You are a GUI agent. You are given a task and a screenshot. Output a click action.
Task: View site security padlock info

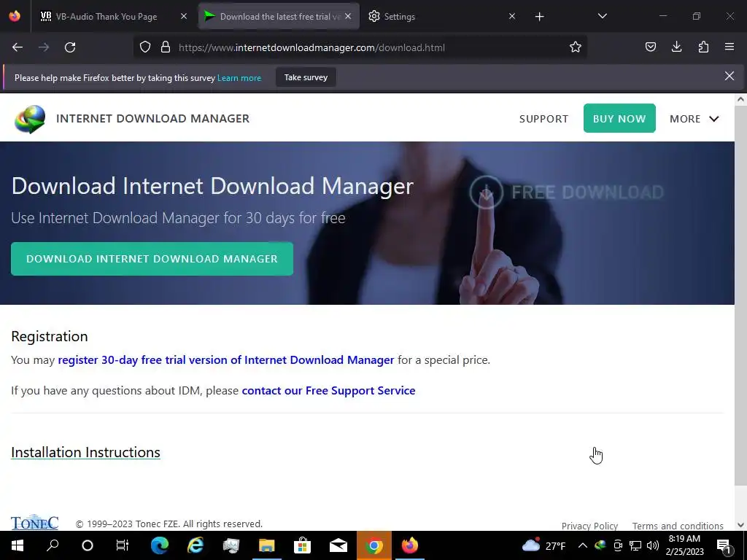166,47
